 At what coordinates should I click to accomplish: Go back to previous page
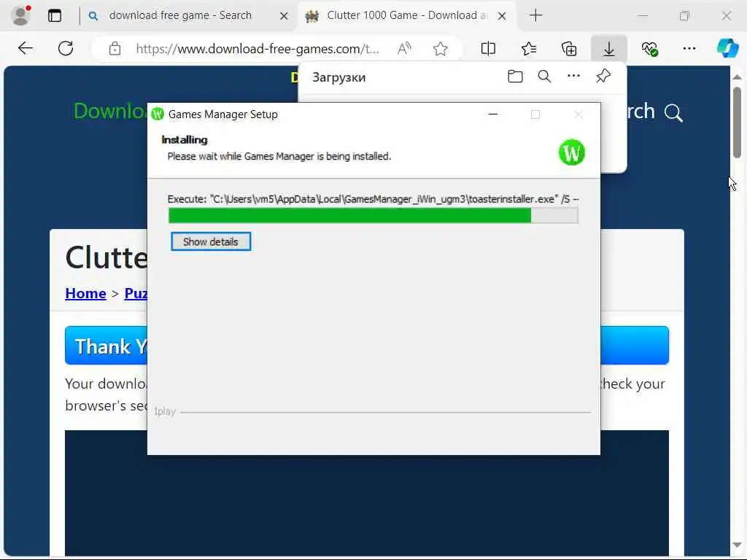(26, 48)
